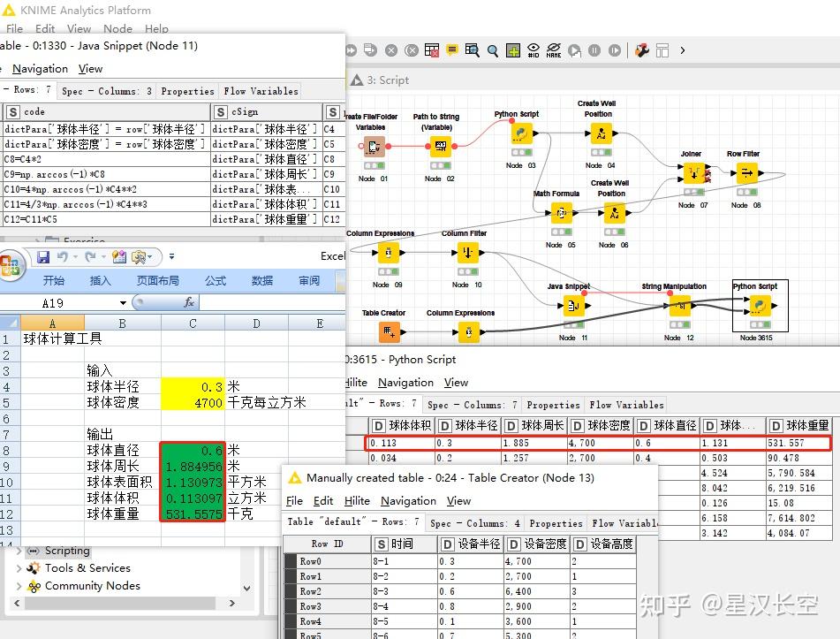
Task: Click the Table Creator node icon
Action: point(389,332)
